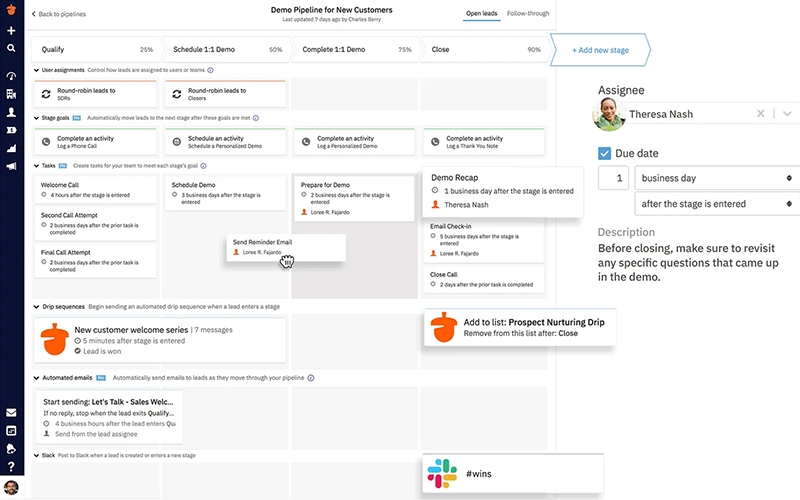800x500 pixels.
Task: Open the Welcome Call task card
Action: 95,189
